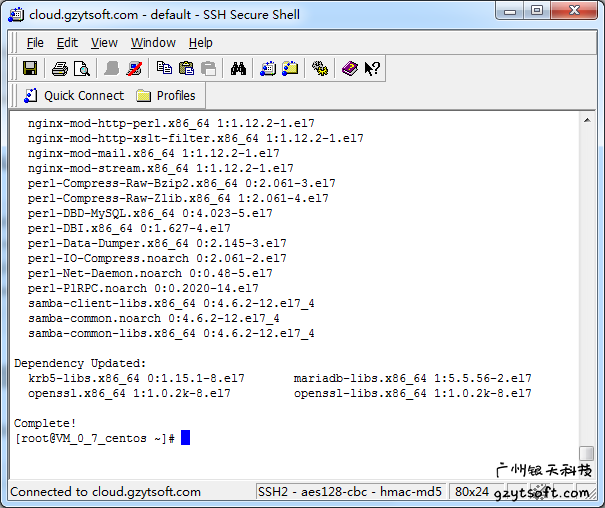Open the View menu
605x508 pixels.
click(104, 42)
